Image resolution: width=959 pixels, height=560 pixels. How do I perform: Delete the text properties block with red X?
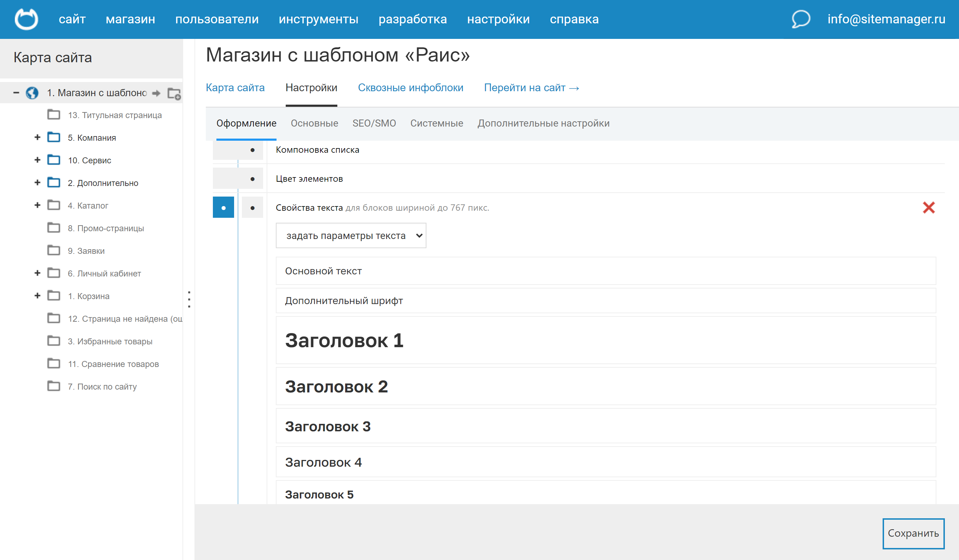[929, 207]
